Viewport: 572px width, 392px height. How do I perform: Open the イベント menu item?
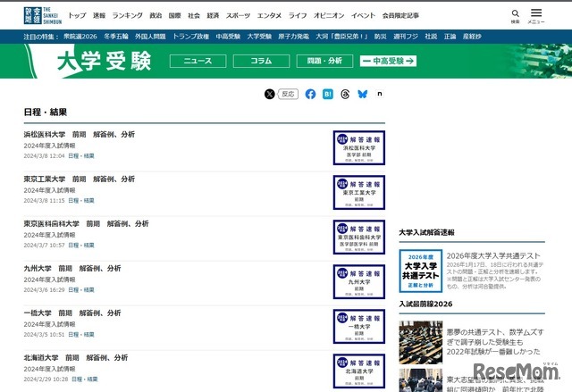[x=364, y=15]
